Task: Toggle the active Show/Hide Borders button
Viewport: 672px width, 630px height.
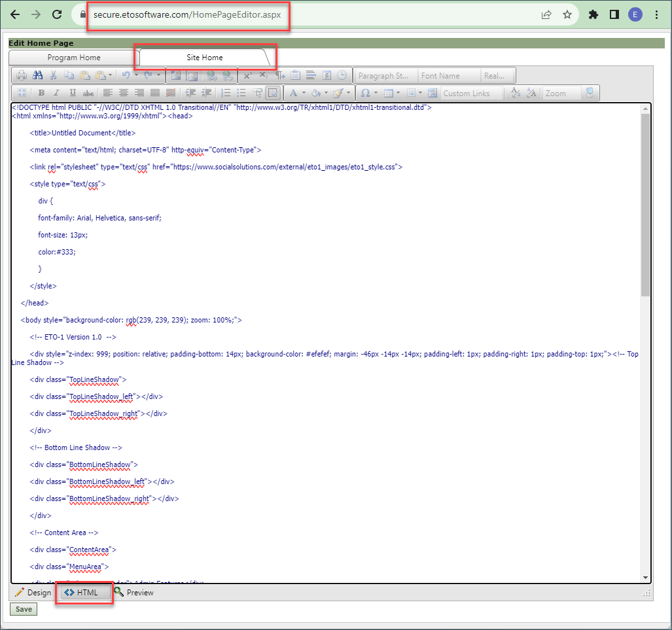Action: click(273, 93)
